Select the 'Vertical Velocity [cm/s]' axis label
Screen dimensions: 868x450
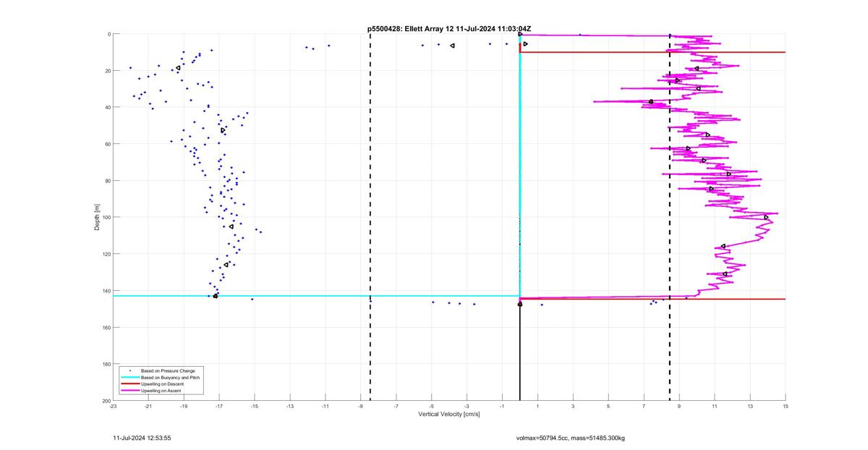[449, 415]
